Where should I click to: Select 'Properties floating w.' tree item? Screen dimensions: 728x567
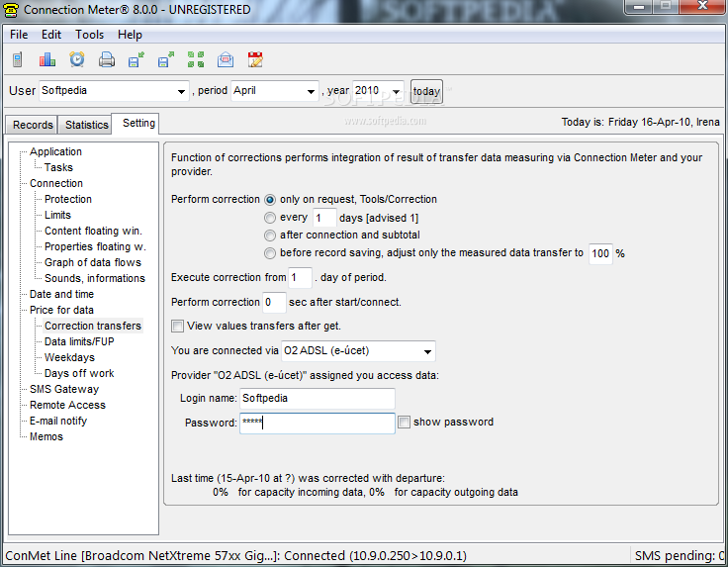[x=95, y=246]
